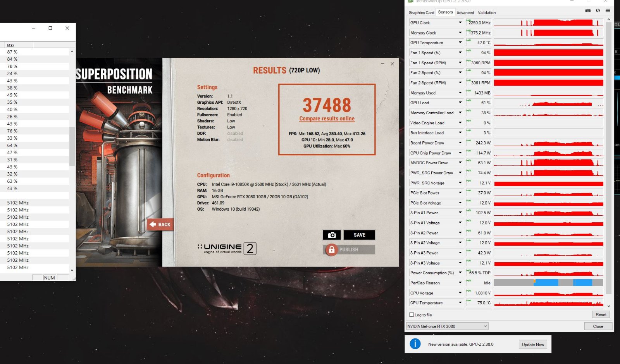Open the Compare results online link
620x364 pixels.
pos(327,118)
